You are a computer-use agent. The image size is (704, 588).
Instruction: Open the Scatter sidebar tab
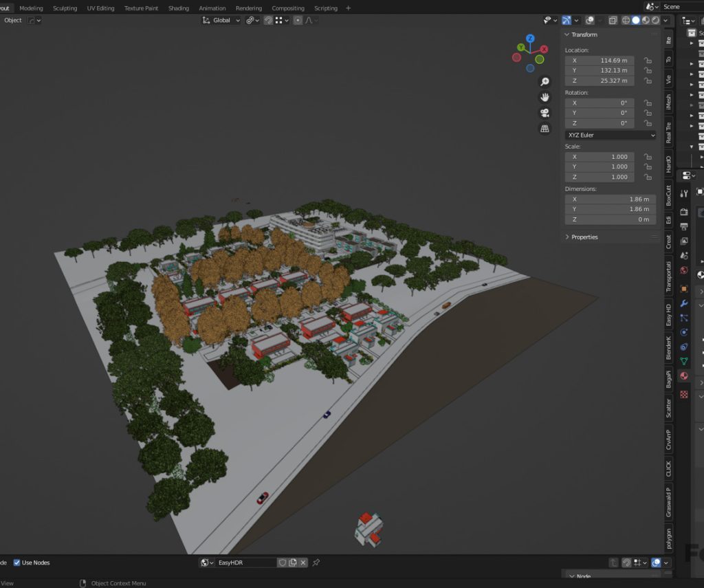tap(669, 409)
